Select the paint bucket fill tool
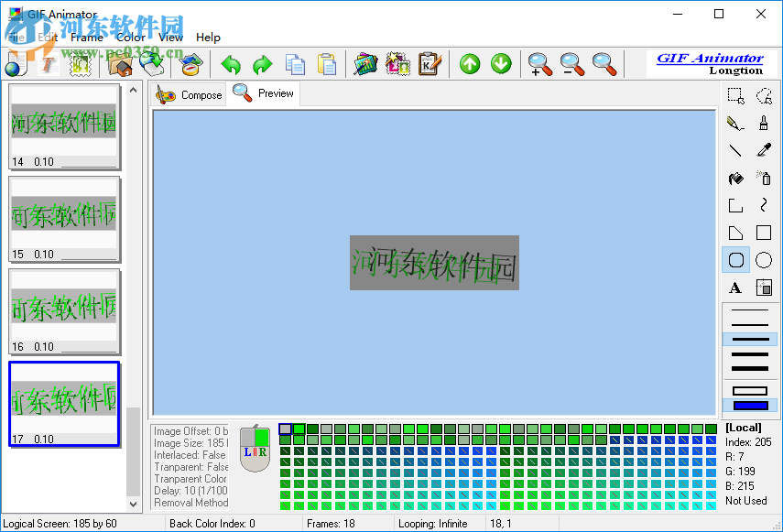 click(x=734, y=177)
